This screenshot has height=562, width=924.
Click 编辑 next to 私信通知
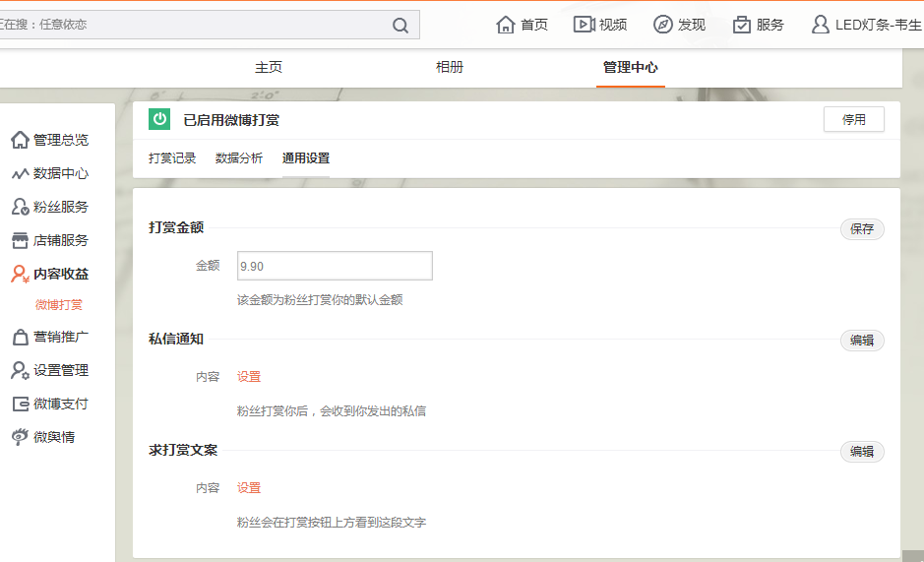tap(862, 341)
